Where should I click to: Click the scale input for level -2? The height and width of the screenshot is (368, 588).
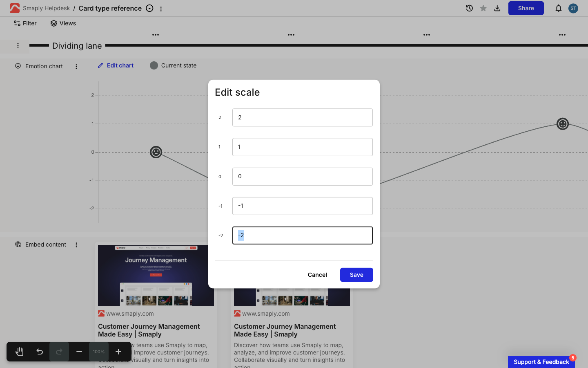coord(303,235)
